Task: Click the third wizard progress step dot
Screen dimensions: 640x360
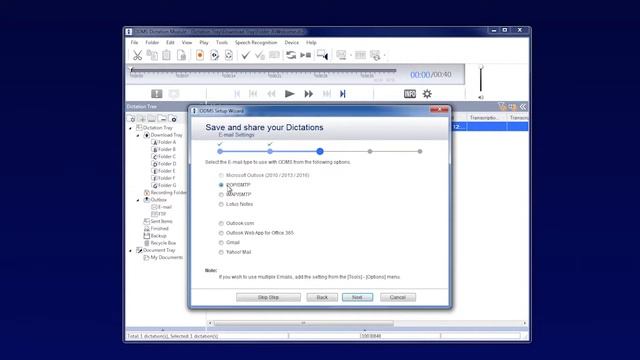Action: click(x=320, y=151)
